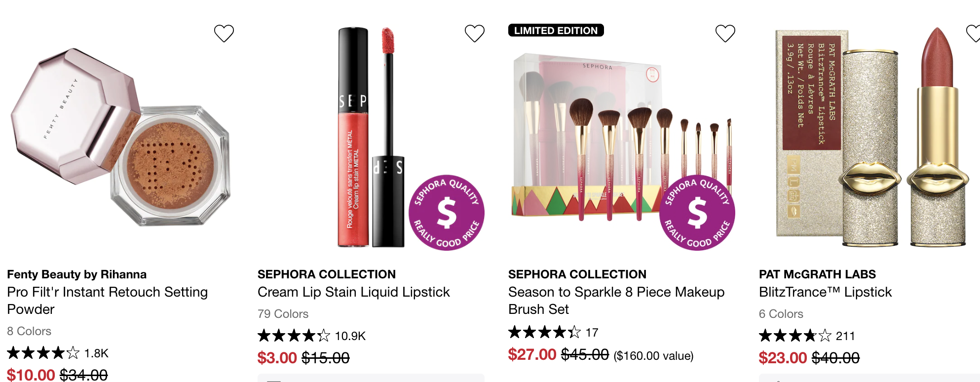Open Pro Filt'r Instant Retouch Setting Powder link

pos(107,301)
